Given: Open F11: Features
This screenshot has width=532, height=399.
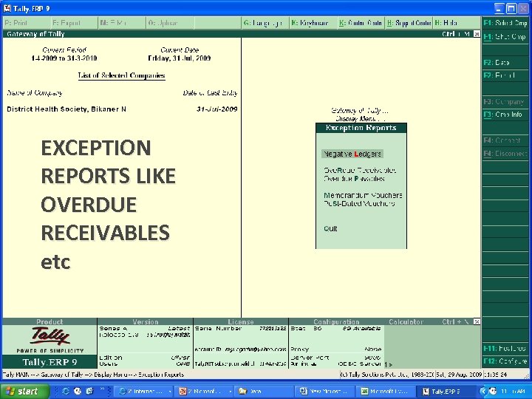Looking at the screenshot, I should click(x=505, y=348).
